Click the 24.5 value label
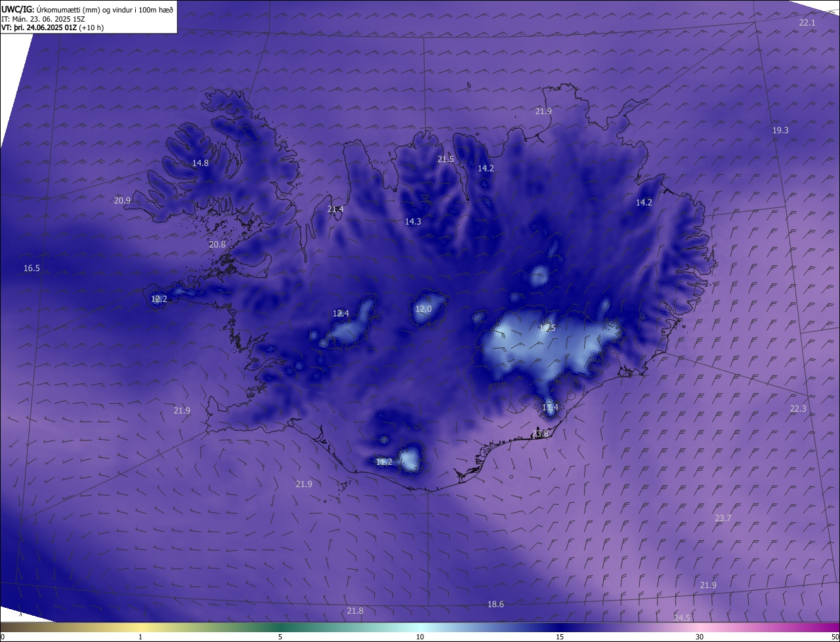 tap(682, 618)
